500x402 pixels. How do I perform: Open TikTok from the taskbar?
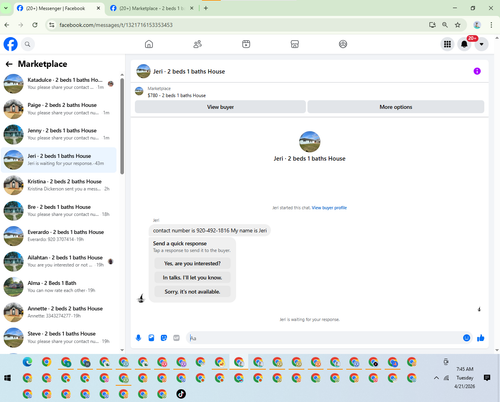pyautogui.click(x=181, y=394)
